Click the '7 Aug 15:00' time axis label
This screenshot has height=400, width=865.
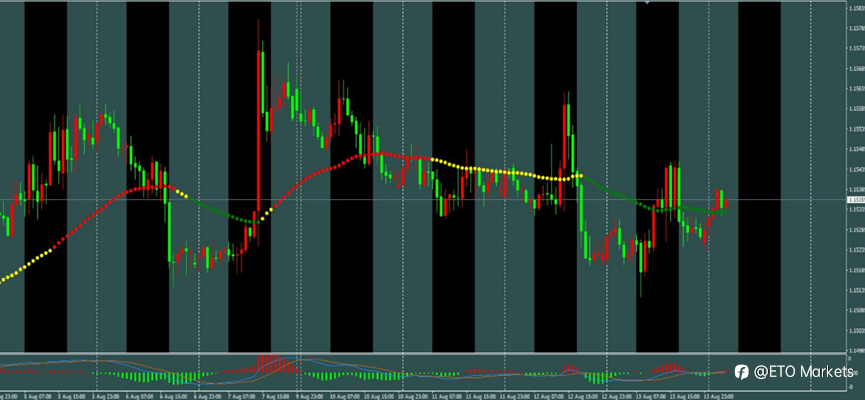276,397
